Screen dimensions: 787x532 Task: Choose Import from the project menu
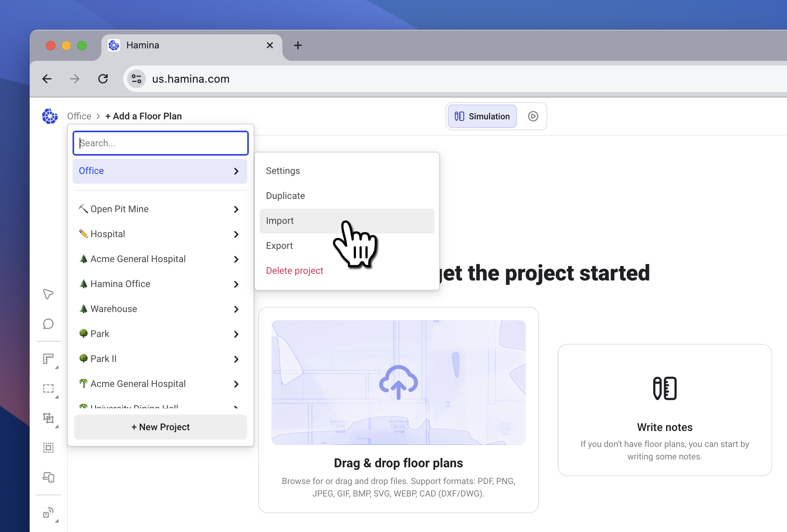point(280,221)
